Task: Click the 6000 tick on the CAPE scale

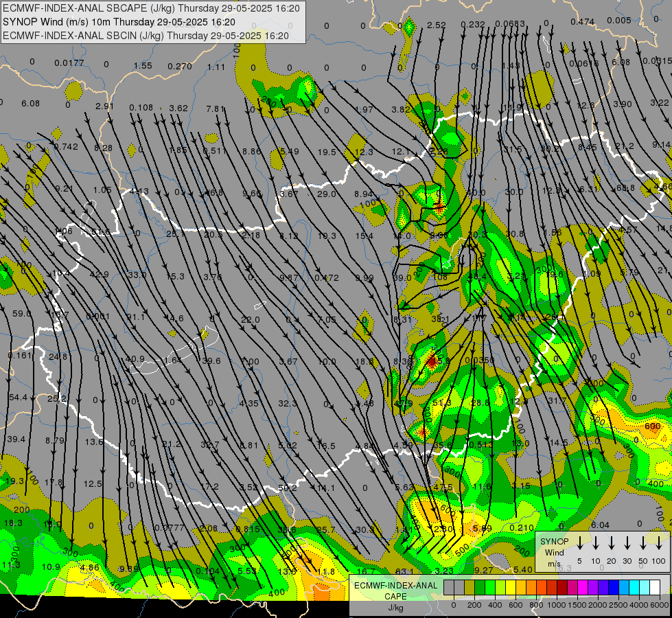Action: pos(660,605)
